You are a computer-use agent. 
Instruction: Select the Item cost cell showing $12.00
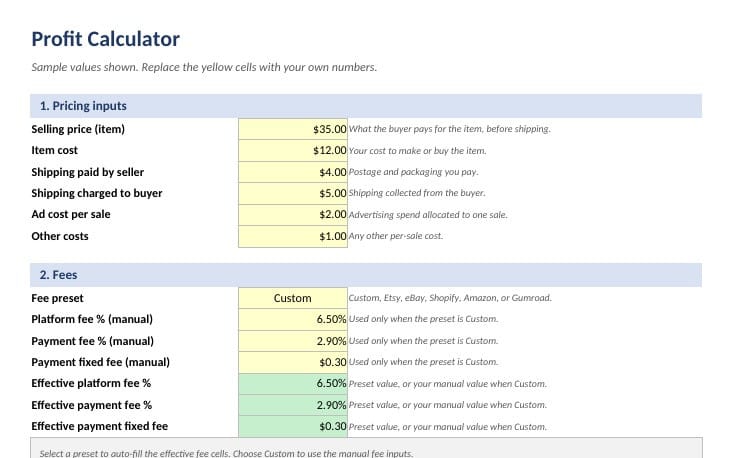click(293, 150)
